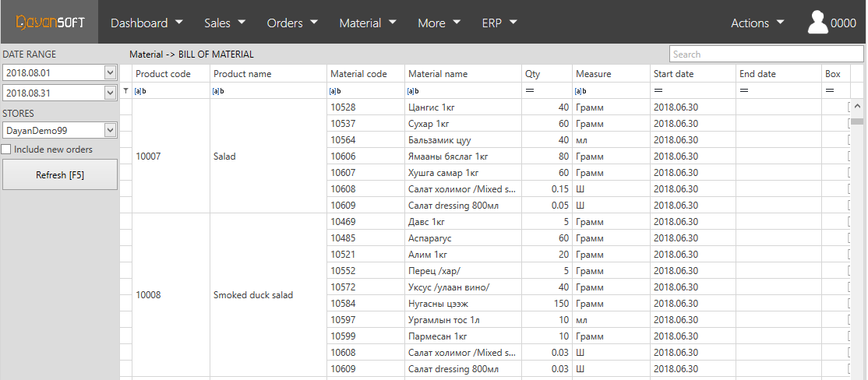Open Box equals filter operator icon

click(x=830, y=90)
